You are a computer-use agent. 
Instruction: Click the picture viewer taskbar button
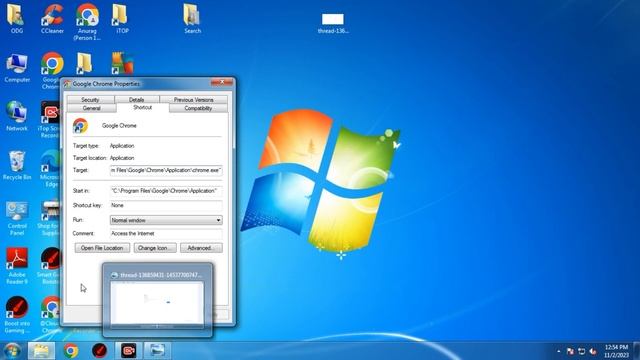(x=158, y=351)
